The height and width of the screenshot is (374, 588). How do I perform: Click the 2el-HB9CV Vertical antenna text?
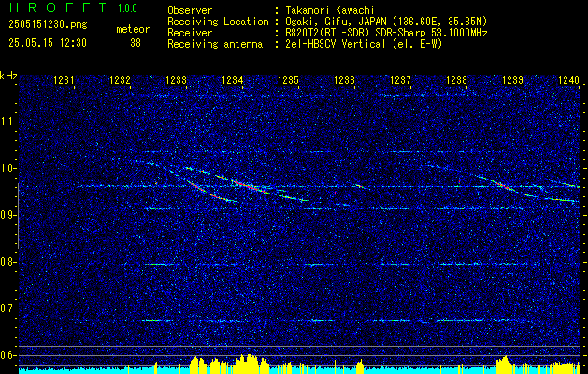pyautogui.click(x=364, y=44)
